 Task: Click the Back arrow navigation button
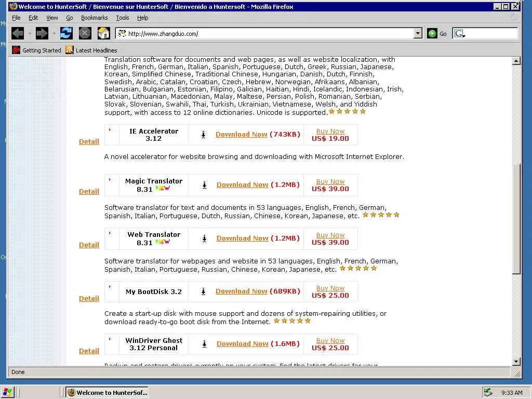(18, 33)
